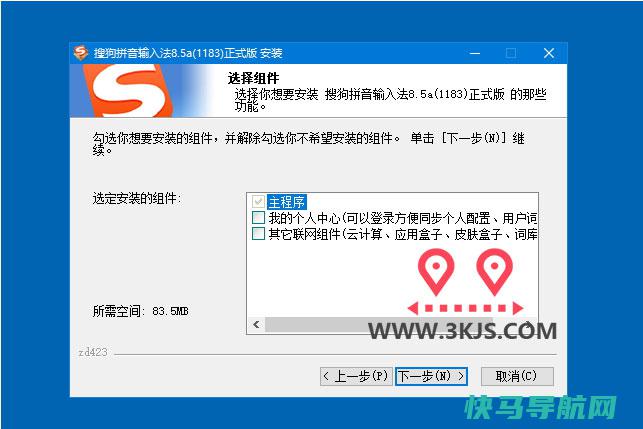Click the WWW.3KJS.COM watermark text
Screen dimensions: 643x429
point(463,331)
